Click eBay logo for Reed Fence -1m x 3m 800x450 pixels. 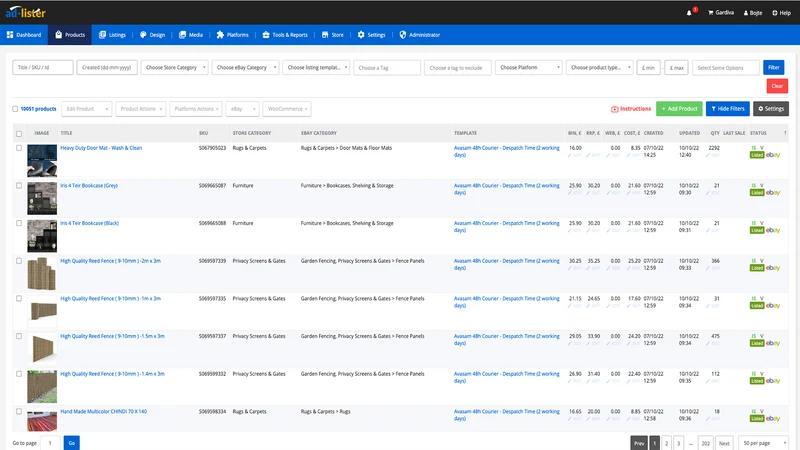(772, 306)
